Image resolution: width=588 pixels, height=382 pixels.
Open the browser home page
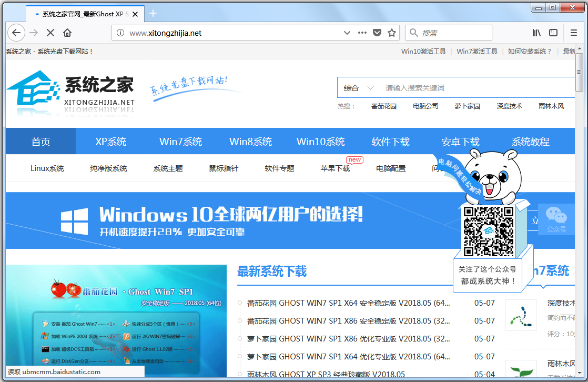click(x=67, y=33)
